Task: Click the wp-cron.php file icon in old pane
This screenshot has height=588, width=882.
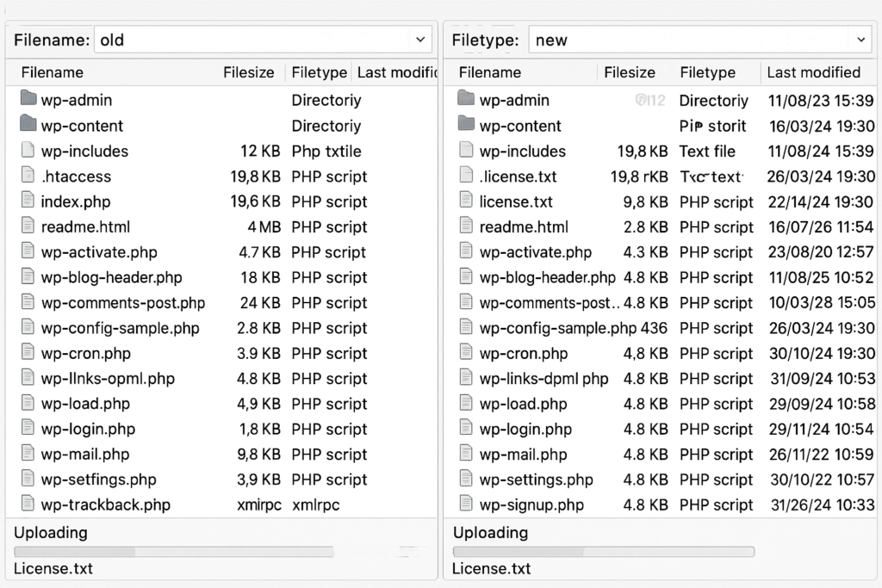Action: click(x=28, y=352)
